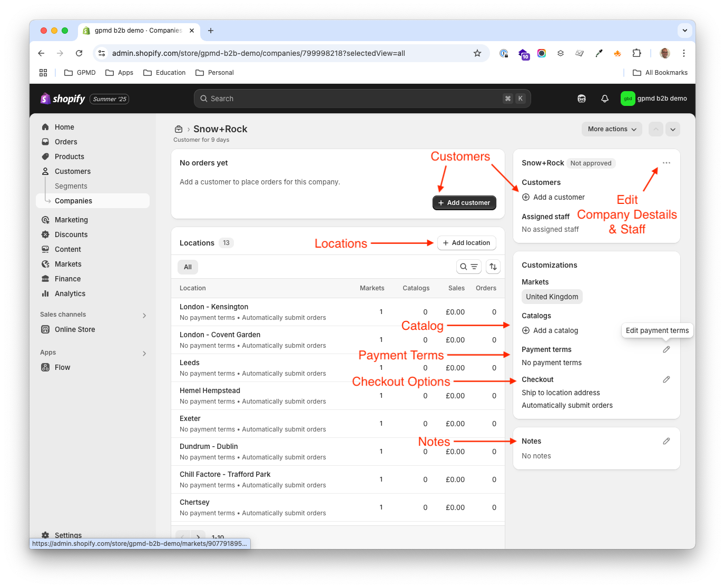
Task: Go to next company with down arrow
Action: click(x=673, y=129)
